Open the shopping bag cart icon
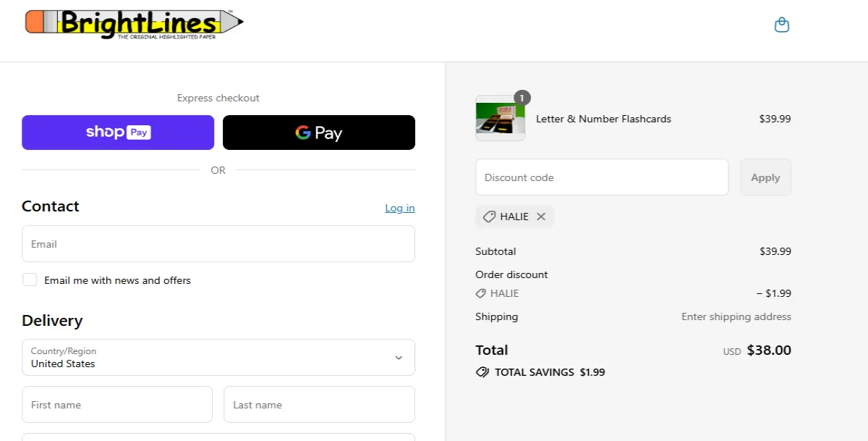Viewport: 868px width, 441px height. click(781, 25)
